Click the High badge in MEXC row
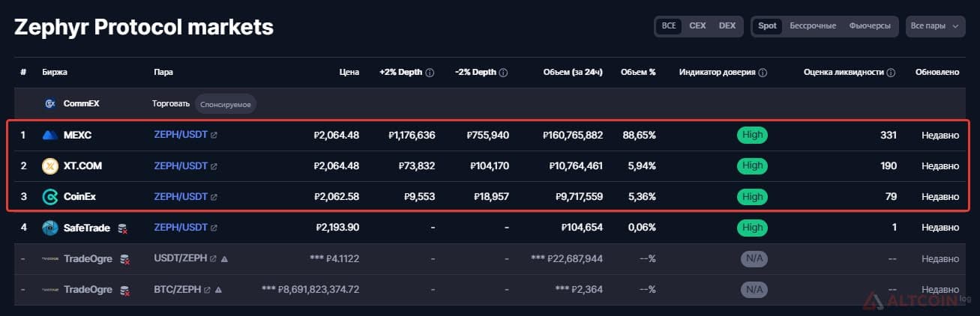Viewport: 980px width, 316px height. [753, 135]
